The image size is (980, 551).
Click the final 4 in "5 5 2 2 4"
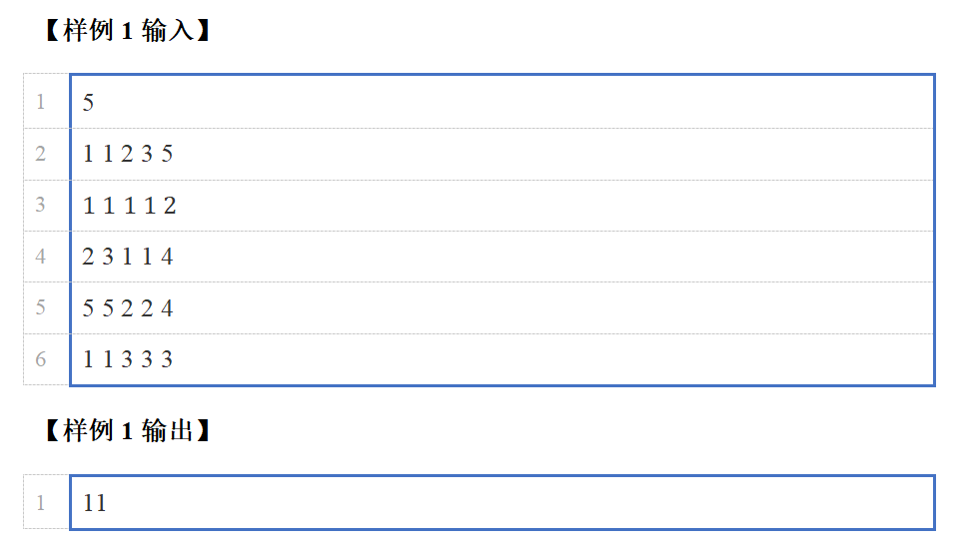tap(167, 308)
